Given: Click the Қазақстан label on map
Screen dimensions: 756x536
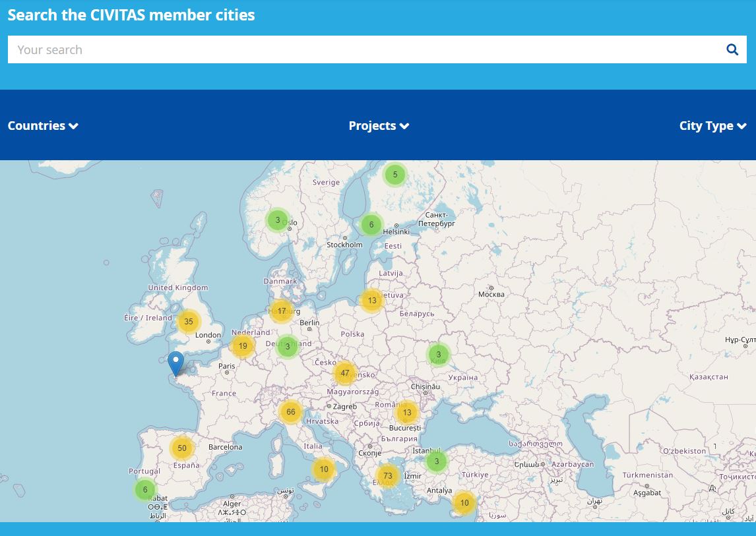Looking at the screenshot, I should (x=709, y=377).
